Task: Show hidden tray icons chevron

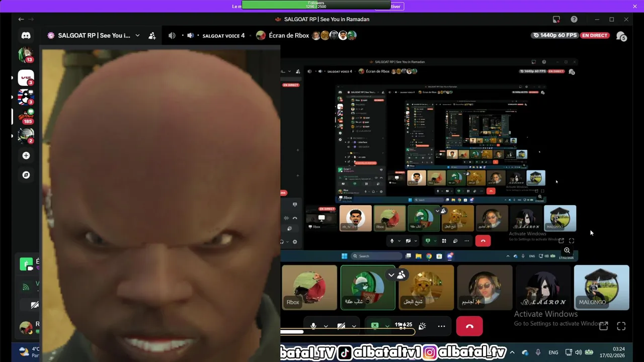Action: coord(512,352)
